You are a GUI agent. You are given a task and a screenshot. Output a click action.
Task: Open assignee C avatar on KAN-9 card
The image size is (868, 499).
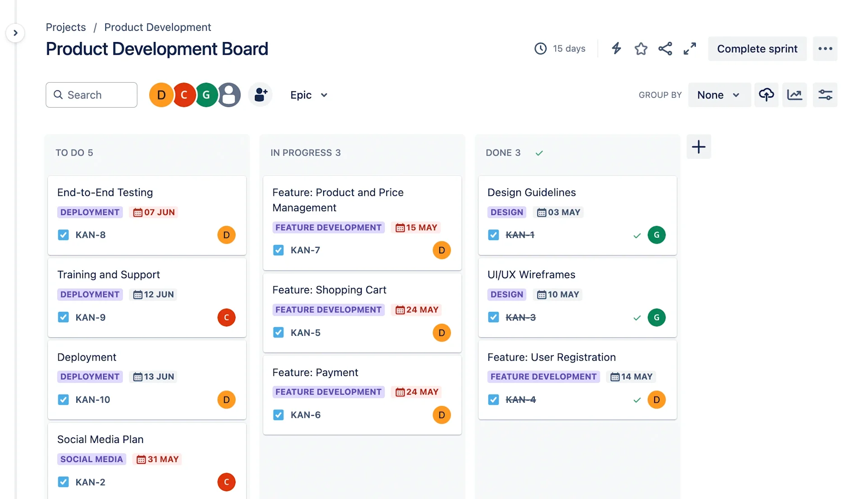(226, 317)
